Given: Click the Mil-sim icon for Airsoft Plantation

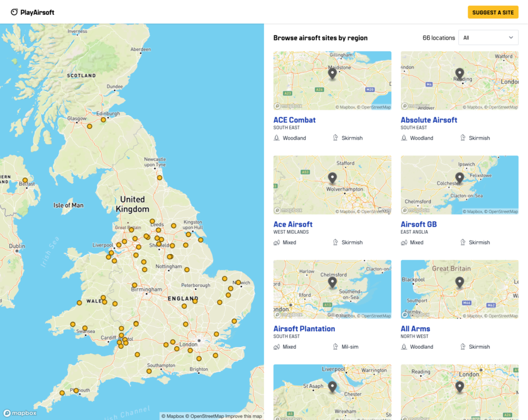Looking at the screenshot, I should pos(336,347).
